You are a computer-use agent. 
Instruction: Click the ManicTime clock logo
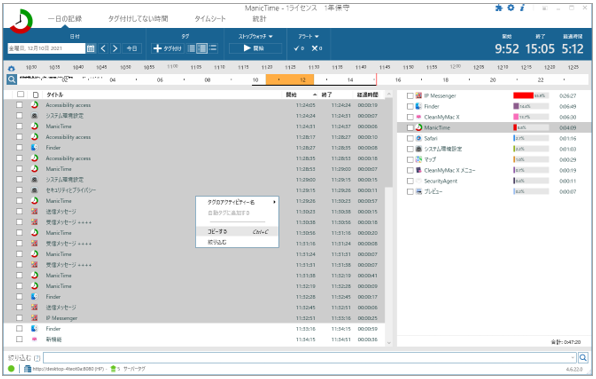coord(21,21)
